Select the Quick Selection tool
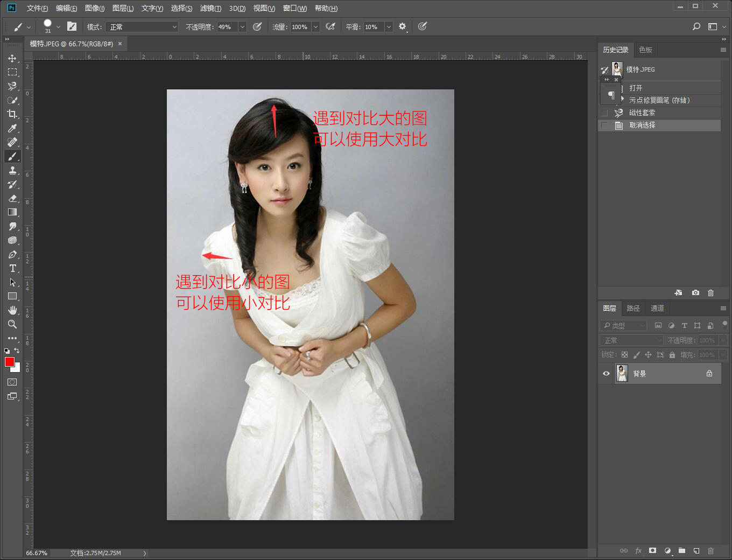Viewport: 732px width, 560px height. tap(12, 100)
